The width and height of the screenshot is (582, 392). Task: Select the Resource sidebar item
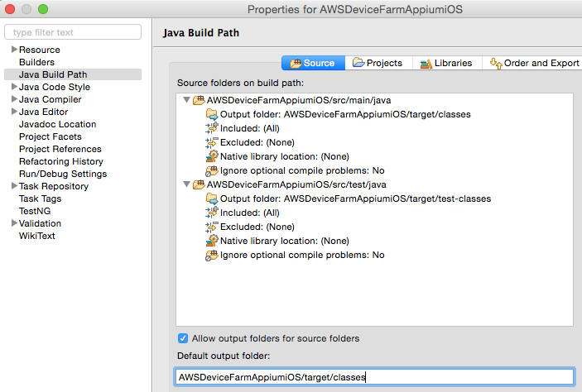click(x=40, y=50)
